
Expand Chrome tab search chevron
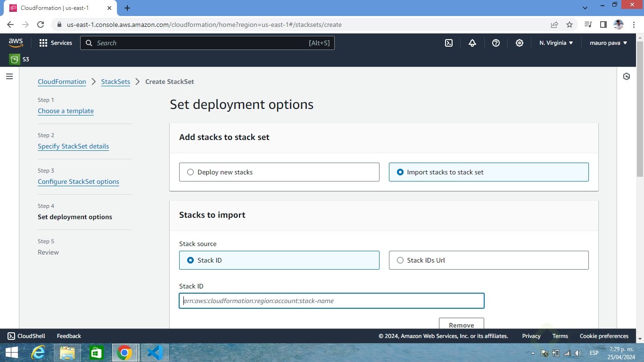pyautogui.click(x=585, y=8)
